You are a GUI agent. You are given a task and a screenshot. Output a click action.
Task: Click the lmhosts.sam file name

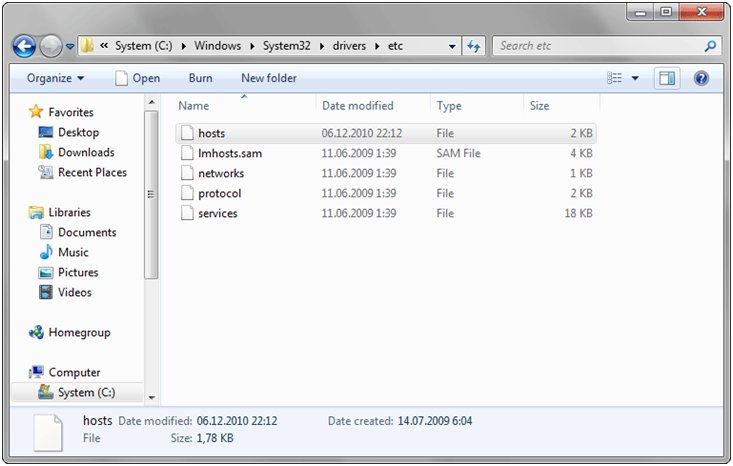pos(230,153)
